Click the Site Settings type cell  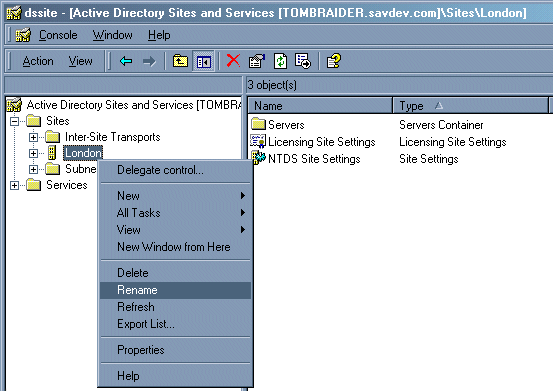pos(429,159)
